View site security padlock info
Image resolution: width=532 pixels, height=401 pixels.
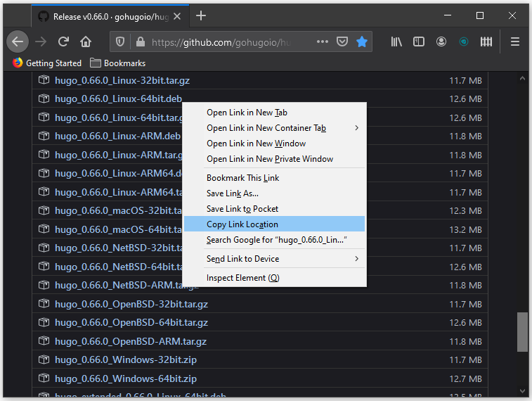[141, 42]
